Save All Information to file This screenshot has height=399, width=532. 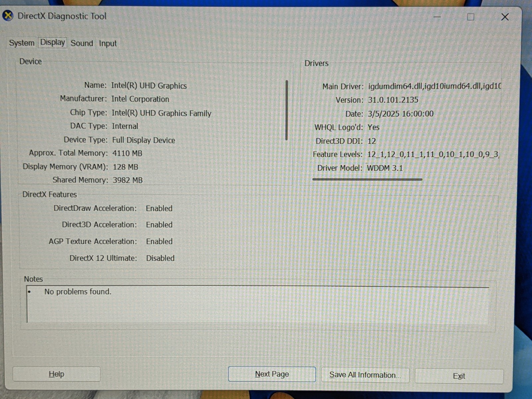pos(365,375)
